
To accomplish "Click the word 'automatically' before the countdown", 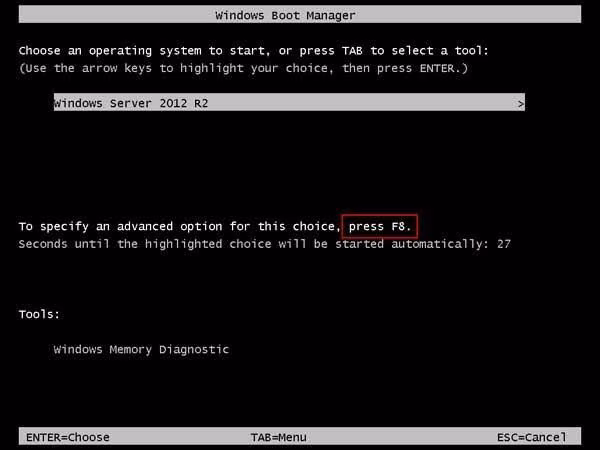I will tap(437, 244).
